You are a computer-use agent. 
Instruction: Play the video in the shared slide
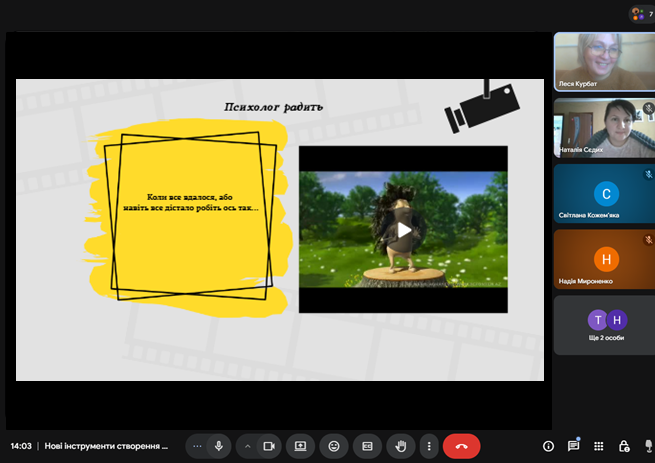click(403, 230)
